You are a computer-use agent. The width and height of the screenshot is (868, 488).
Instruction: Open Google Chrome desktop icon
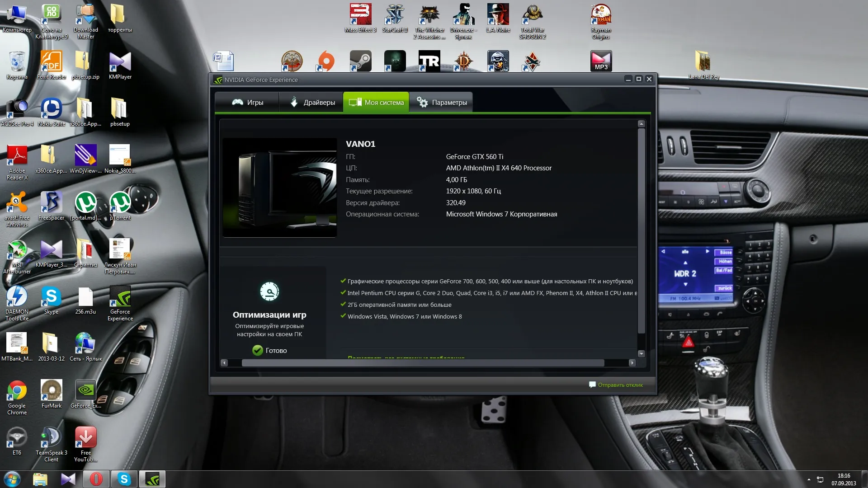[17, 398]
